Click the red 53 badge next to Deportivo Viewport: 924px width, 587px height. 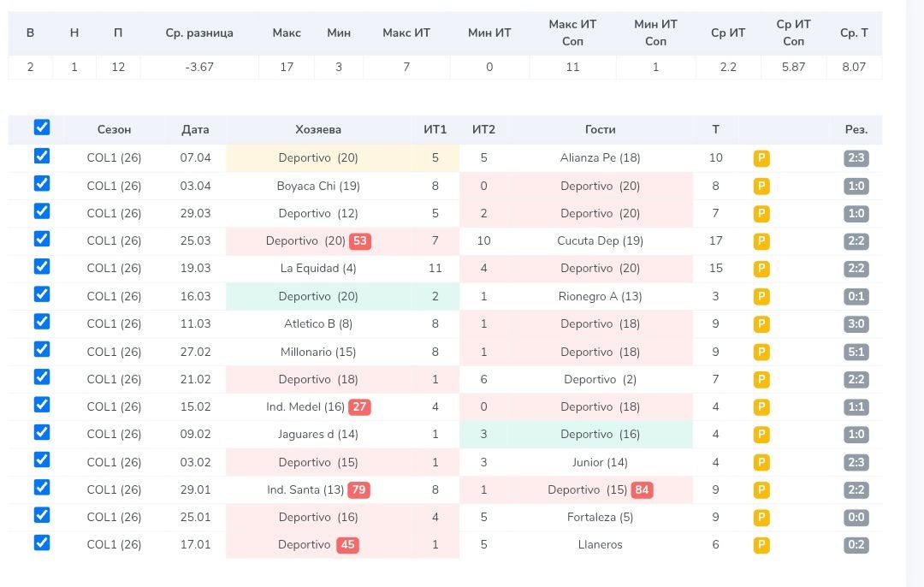click(360, 241)
